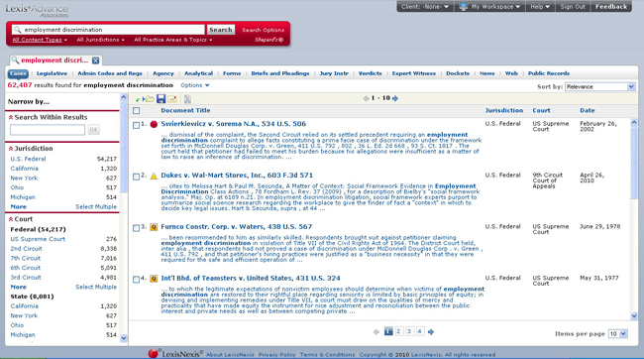Select the checkbox for Int'l Bhd. of Teamsters
The image size is (644, 359).
pos(137,280)
